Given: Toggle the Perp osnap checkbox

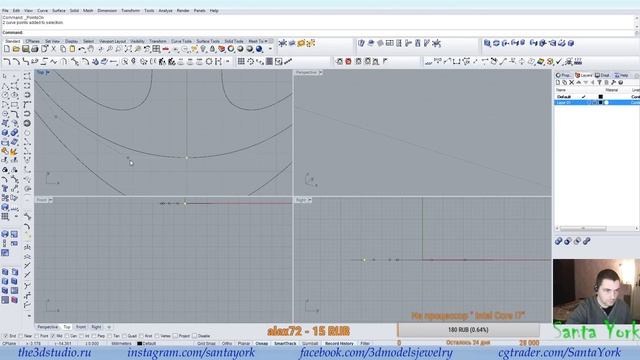Looking at the screenshot, I should [94, 336].
